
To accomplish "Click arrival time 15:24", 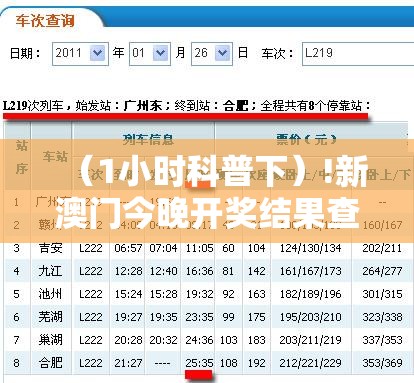I will [x=128, y=294].
